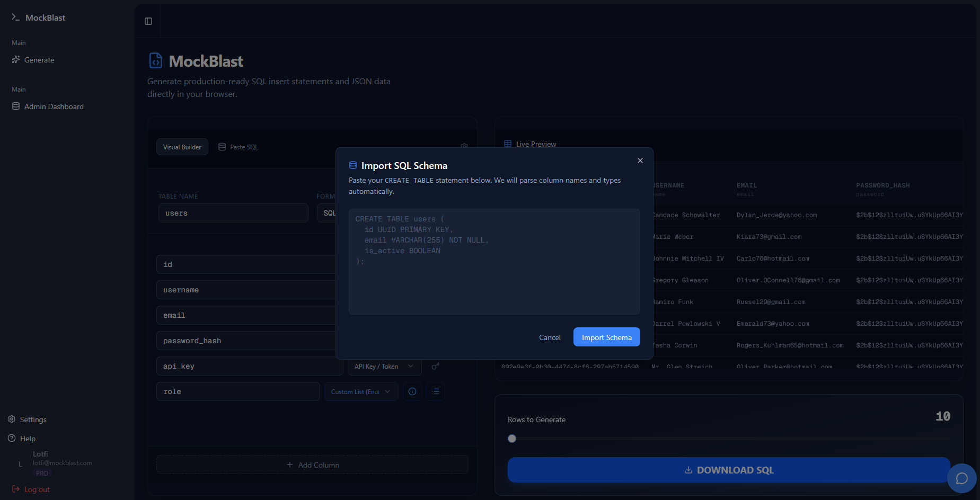Click the info icon on the role row

(412, 391)
